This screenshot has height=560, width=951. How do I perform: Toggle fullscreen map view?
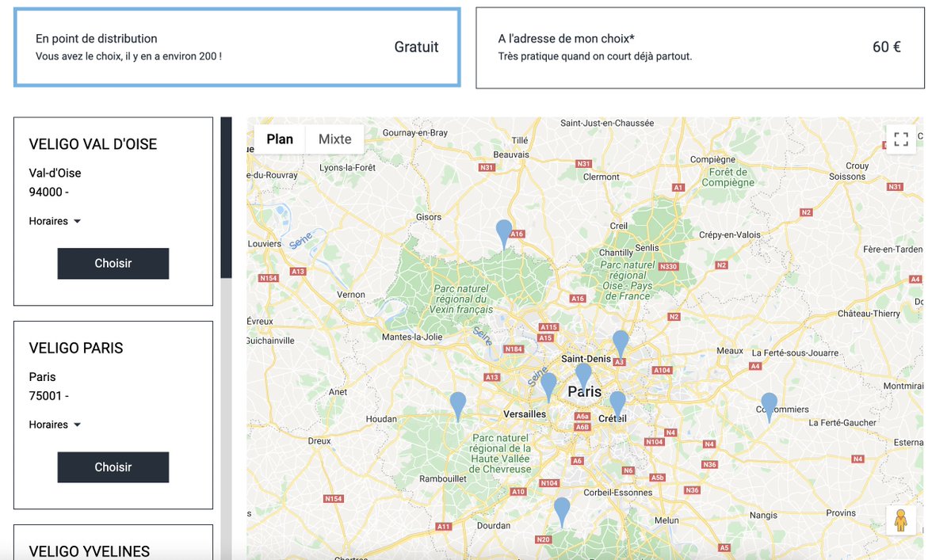click(900, 139)
